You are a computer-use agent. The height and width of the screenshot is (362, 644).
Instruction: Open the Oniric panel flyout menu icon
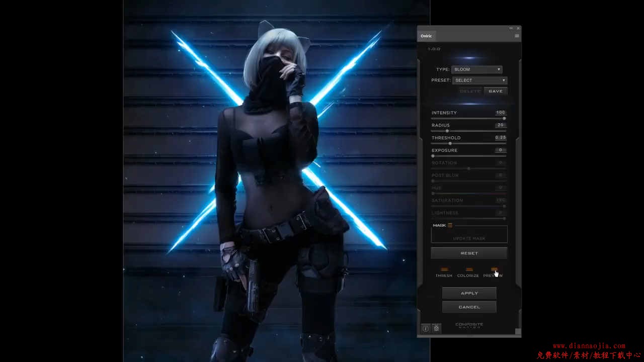coord(517,36)
